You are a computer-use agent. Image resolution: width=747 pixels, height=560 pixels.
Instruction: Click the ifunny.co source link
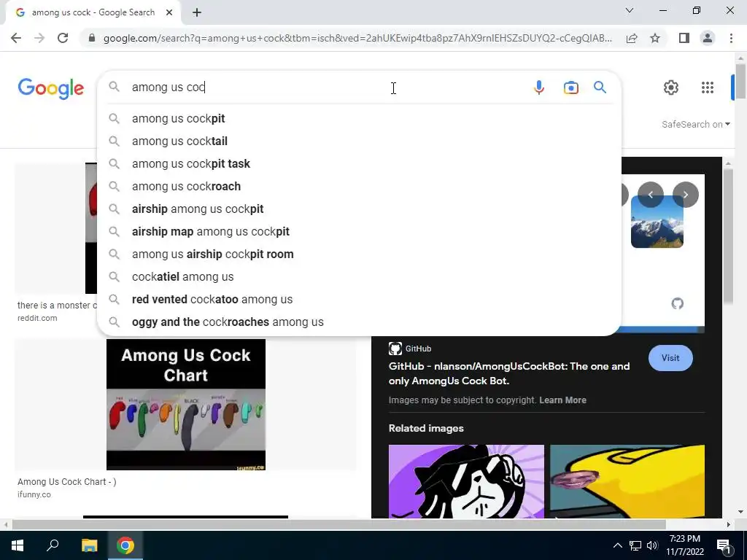(34, 494)
